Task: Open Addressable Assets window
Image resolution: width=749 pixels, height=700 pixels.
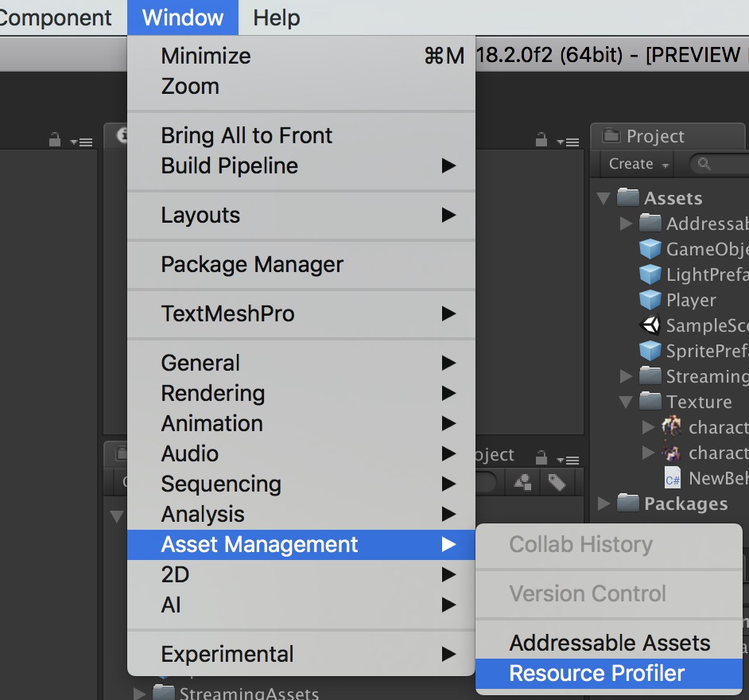Action: pyautogui.click(x=609, y=643)
